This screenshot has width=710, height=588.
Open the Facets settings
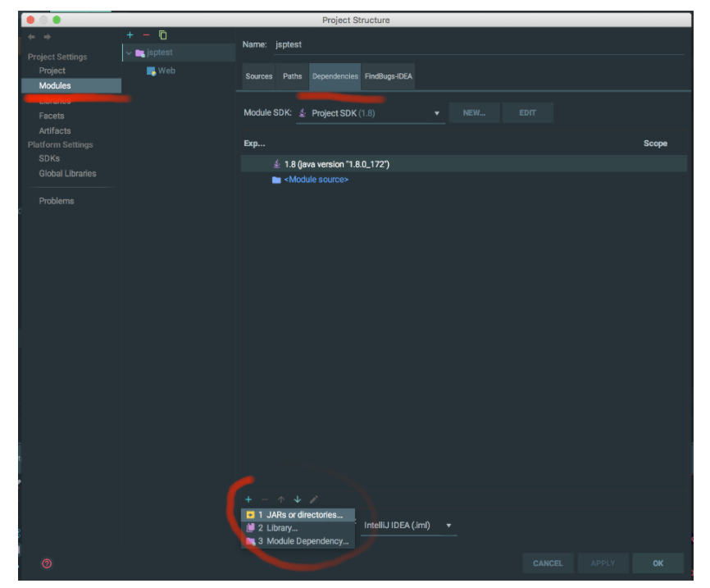point(51,116)
